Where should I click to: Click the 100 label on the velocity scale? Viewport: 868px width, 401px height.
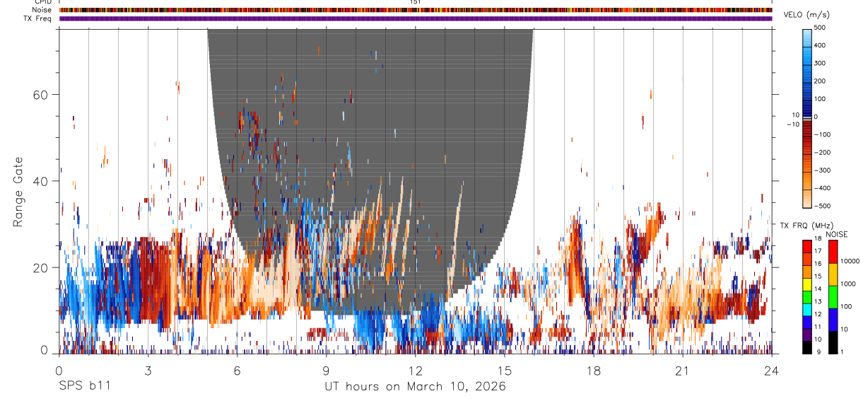(x=821, y=99)
